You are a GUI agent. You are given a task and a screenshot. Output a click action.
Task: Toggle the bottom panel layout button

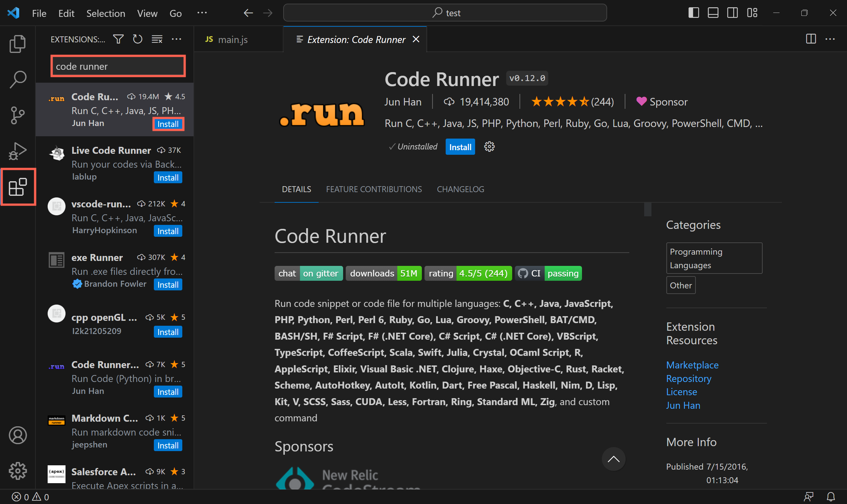pos(713,13)
